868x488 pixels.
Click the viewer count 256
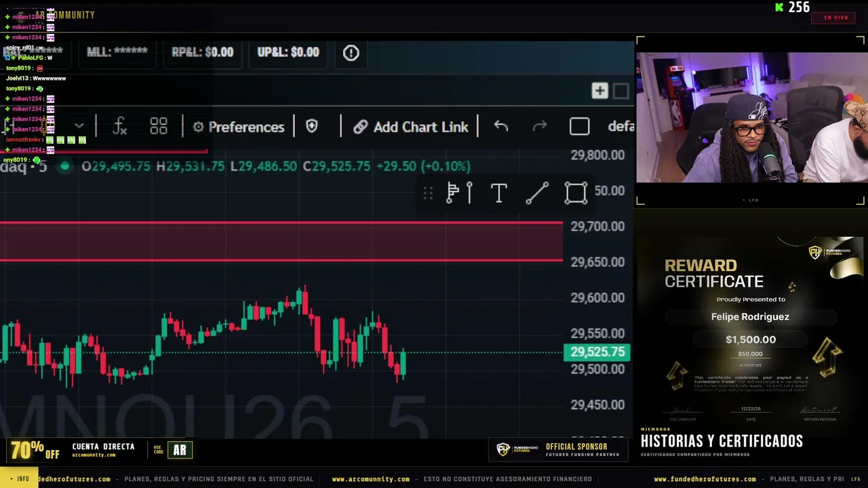[799, 7]
